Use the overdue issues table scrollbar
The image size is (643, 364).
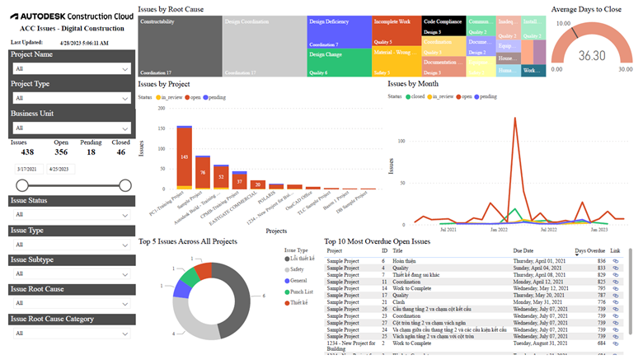point(631,292)
